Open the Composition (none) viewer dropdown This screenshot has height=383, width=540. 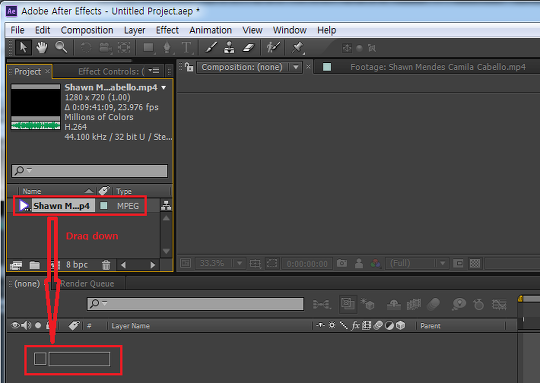(x=250, y=67)
